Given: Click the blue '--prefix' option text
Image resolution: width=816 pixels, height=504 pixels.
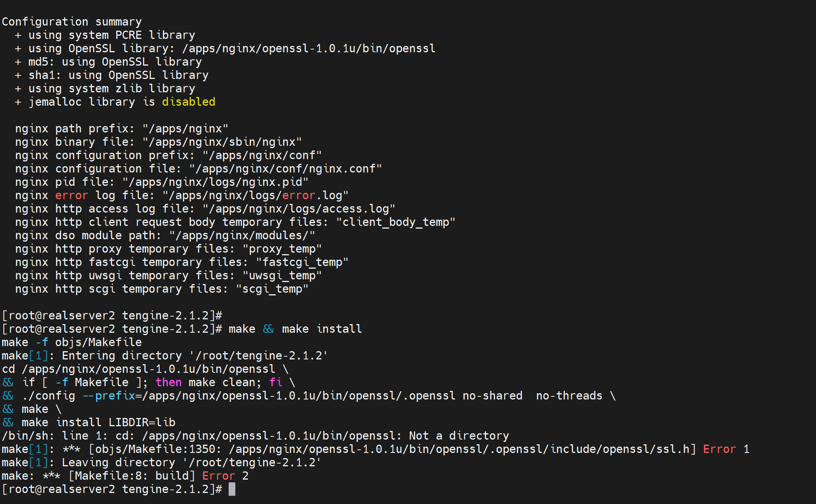Looking at the screenshot, I should click(x=108, y=396).
